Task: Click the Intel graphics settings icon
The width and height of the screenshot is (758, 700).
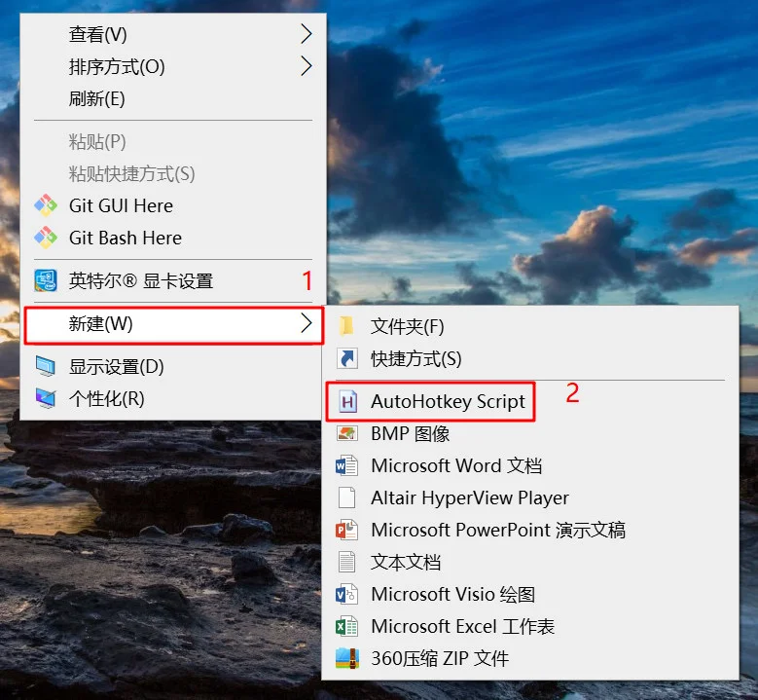Action: point(46,280)
